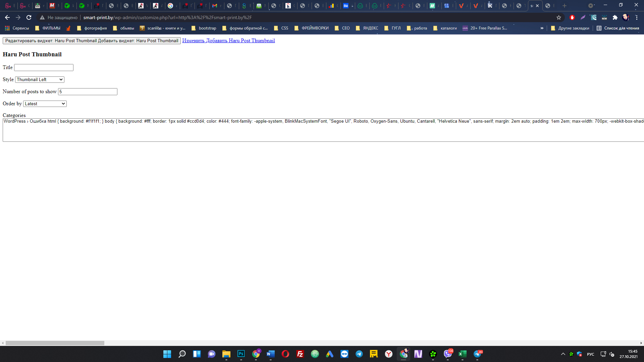Open the AdBlock extension icon
The width and height of the screenshot is (644, 362).
pos(572,17)
